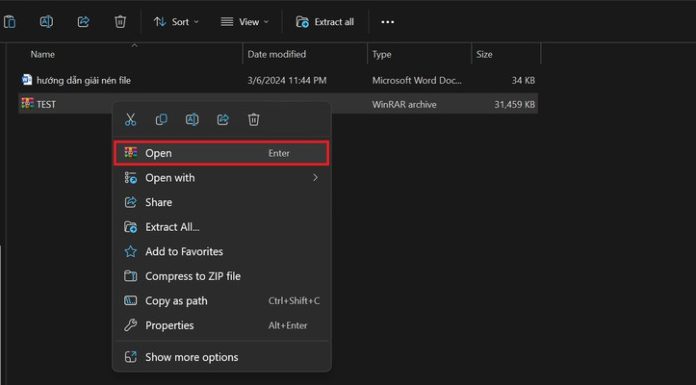Click the Share icon in the context menu top row
Screen dimensions: 696x385
pyautogui.click(x=223, y=119)
